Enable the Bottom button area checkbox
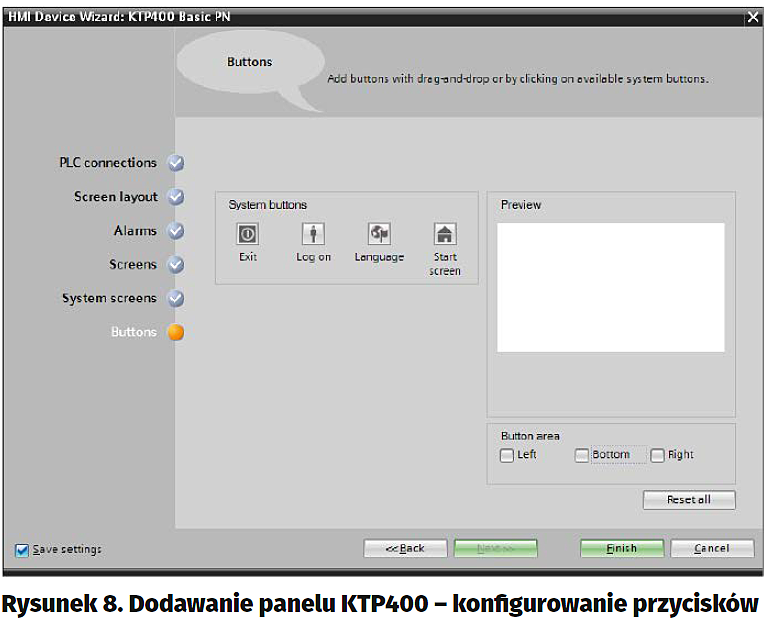Viewport: 769px width, 628px height. [x=582, y=455]
